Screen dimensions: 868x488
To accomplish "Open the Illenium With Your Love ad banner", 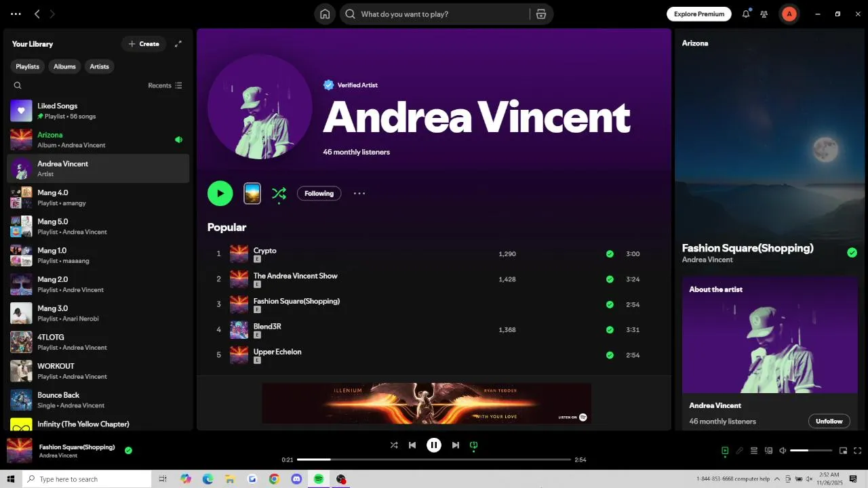I will pyautogui.click(x=427, y=403).
